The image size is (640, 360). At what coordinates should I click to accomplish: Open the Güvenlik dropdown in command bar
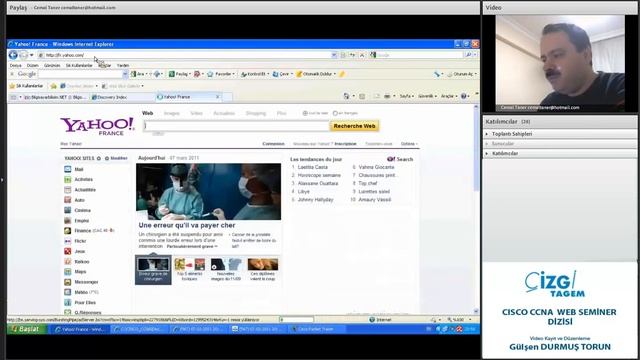[427, 96]
